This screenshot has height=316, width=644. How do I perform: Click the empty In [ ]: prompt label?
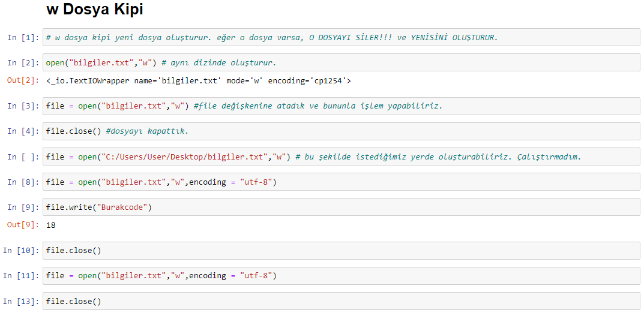[23, 157]
